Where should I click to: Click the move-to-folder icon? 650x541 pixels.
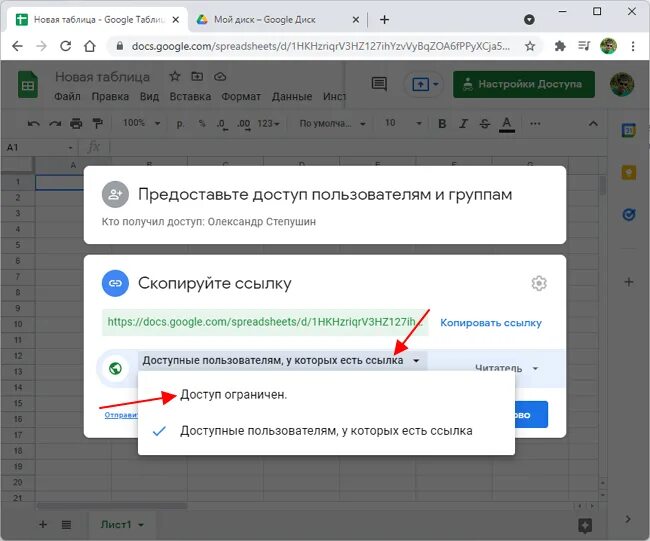pyautogui.click(x=197, y=76)
